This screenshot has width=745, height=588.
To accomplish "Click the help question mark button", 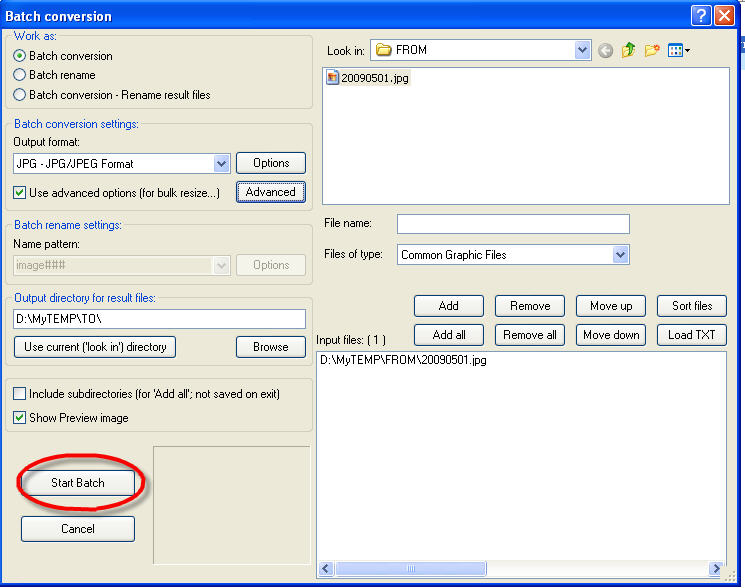I will click(x=700, y=15).
